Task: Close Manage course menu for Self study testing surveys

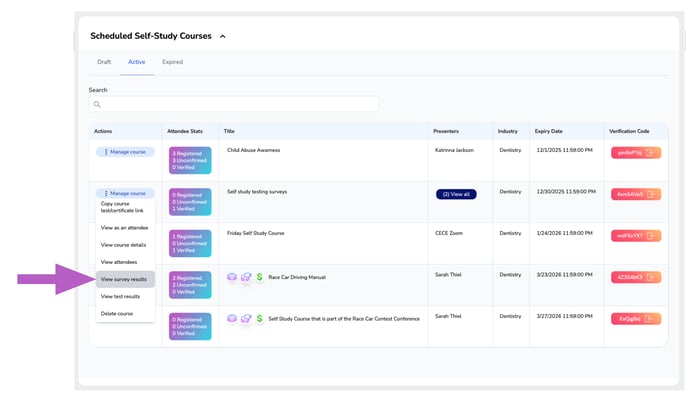Action: (x=125, y=193)
